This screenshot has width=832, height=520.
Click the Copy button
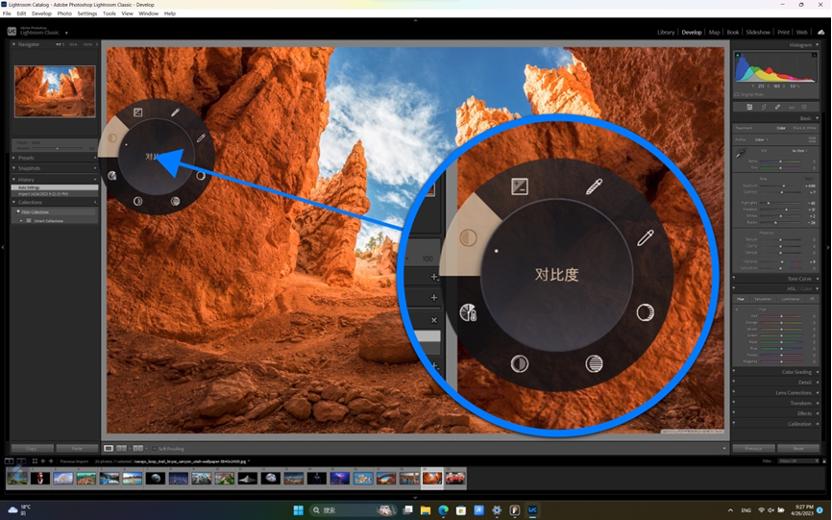coord(32,448)
